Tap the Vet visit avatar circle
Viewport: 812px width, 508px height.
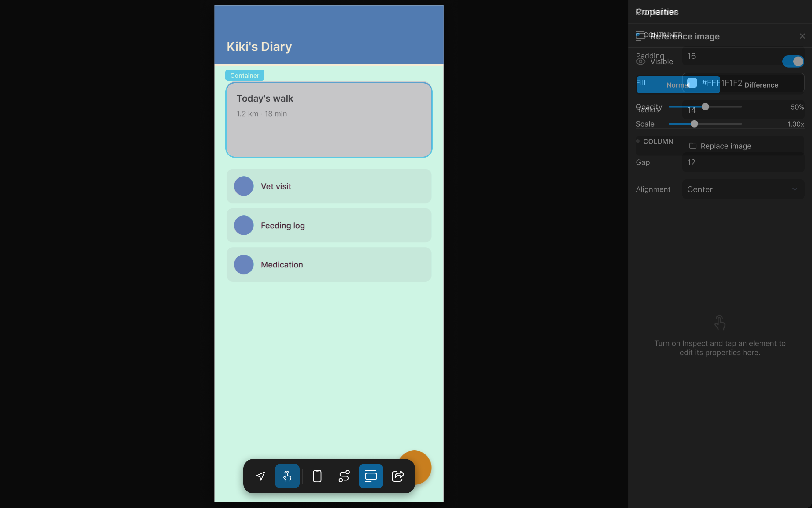[244, 186]
